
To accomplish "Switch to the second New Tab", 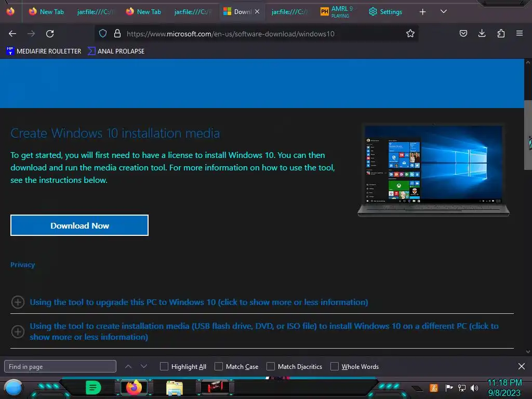I will tap(143, 11).
